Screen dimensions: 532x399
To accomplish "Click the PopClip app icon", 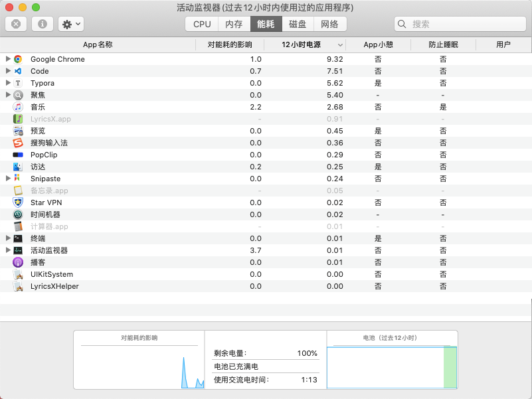I will pyautogui.click(x=18, y=155).
